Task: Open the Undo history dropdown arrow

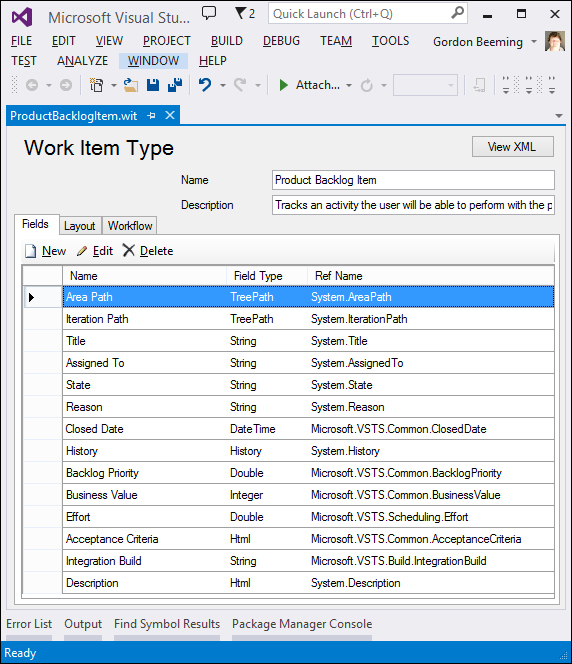Action: pos(223,86)
